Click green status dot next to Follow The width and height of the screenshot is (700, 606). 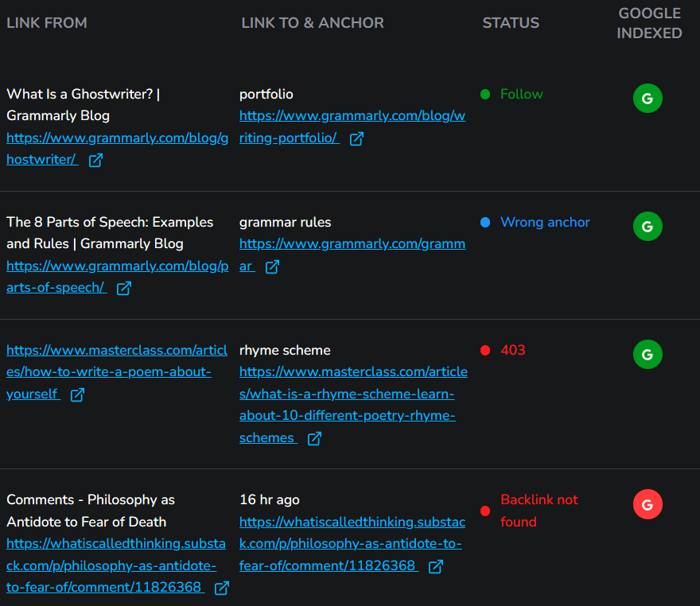[485, 94]
